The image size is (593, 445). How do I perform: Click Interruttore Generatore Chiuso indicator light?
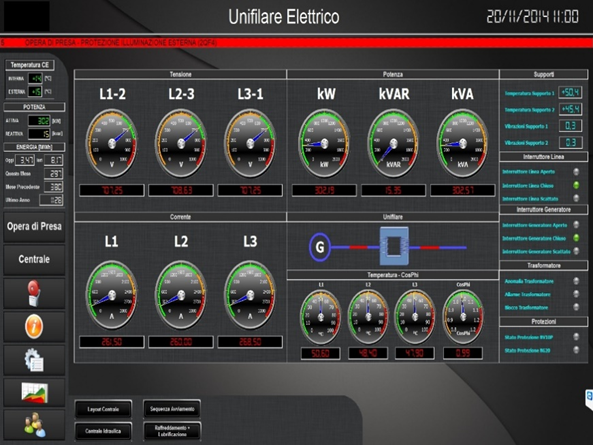coord(576,238)
